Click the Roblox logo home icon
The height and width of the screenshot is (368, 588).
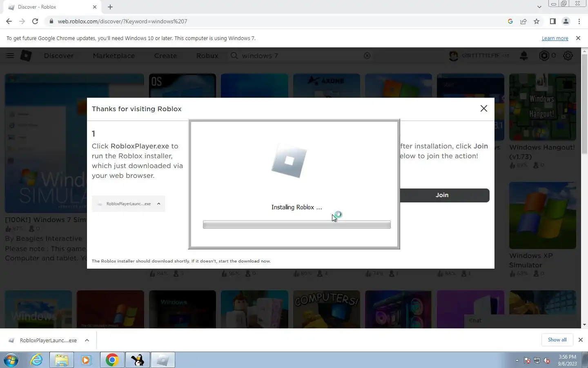pos(26,56)
